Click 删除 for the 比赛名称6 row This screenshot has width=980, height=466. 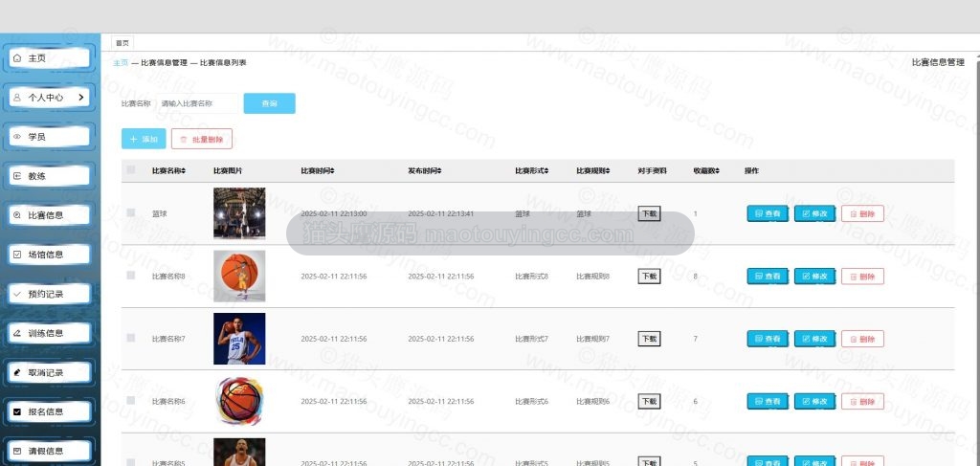click(862, 401)
